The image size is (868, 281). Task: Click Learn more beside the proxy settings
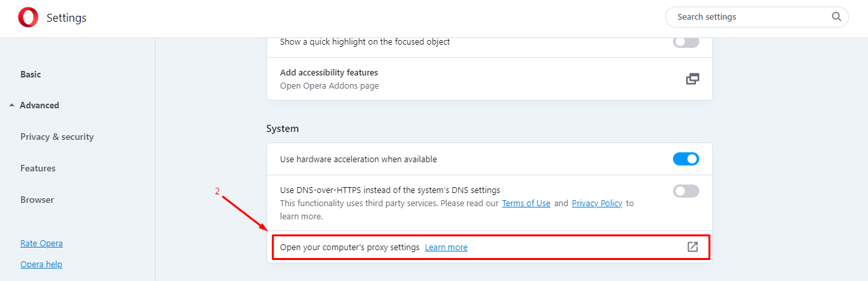[446, 248]
